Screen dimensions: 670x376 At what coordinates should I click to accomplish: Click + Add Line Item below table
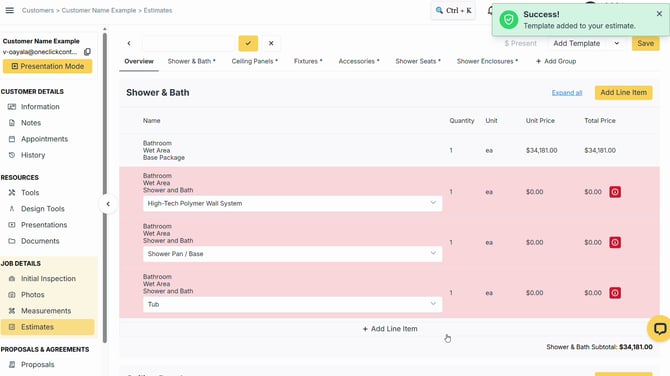coord(390,329)
